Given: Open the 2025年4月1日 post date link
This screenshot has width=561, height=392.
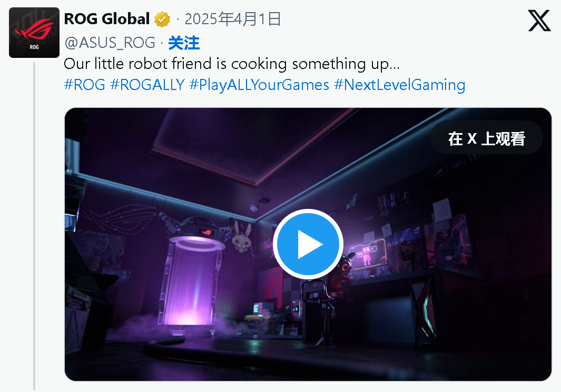Looking at the screenshot, I should pyautogui.click(x=232, y=19).
